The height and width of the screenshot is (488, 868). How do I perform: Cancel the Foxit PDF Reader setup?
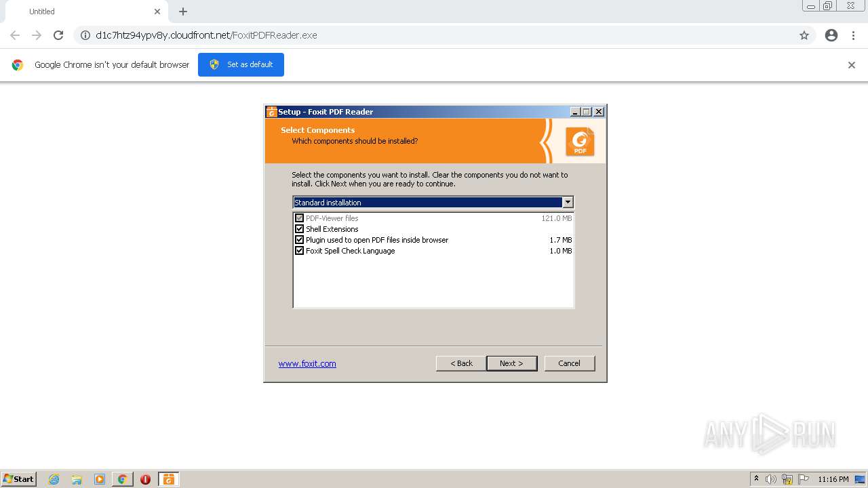tap(570, 363)
